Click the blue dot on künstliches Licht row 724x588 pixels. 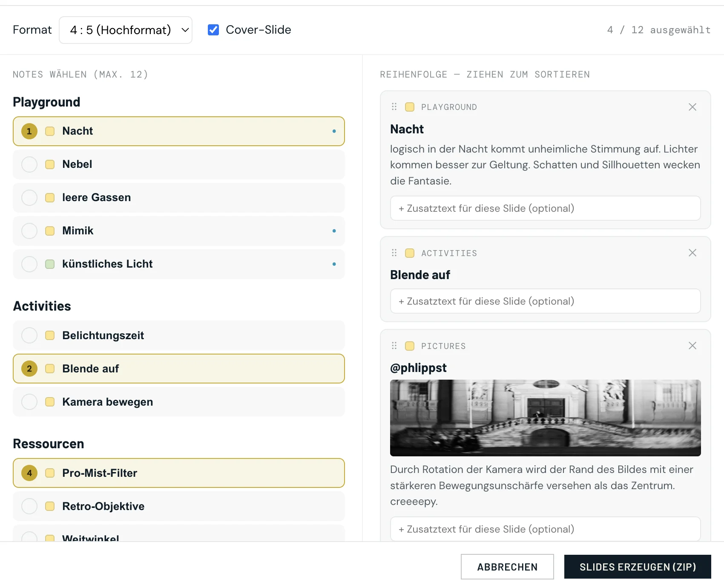click(x=334, y=264)
